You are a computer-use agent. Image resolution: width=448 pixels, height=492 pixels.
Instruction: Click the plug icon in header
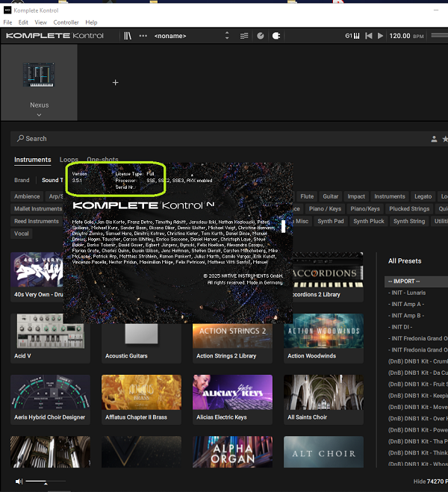(276, 36)
